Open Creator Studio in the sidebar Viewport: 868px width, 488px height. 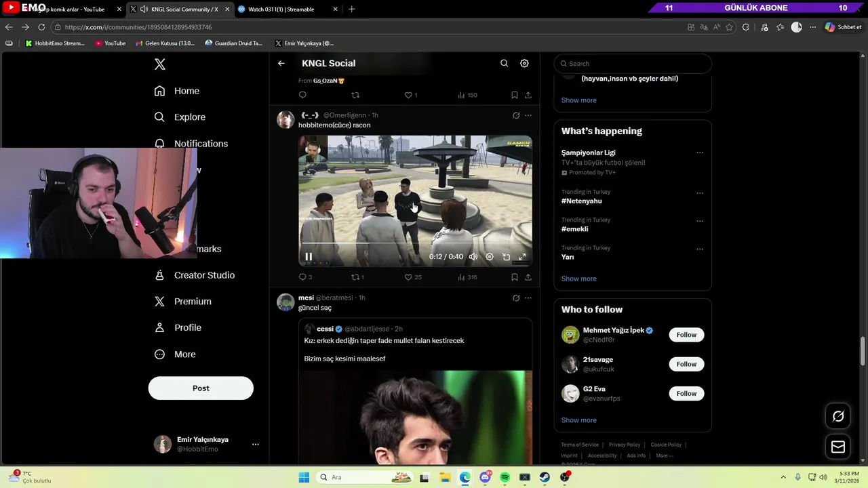(x=195, y=275)
